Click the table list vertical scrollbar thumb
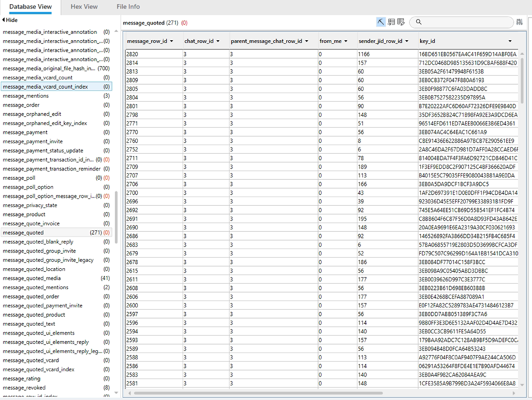Image resolution: width=532 pixels, height=400 pixels. [116, 217]
